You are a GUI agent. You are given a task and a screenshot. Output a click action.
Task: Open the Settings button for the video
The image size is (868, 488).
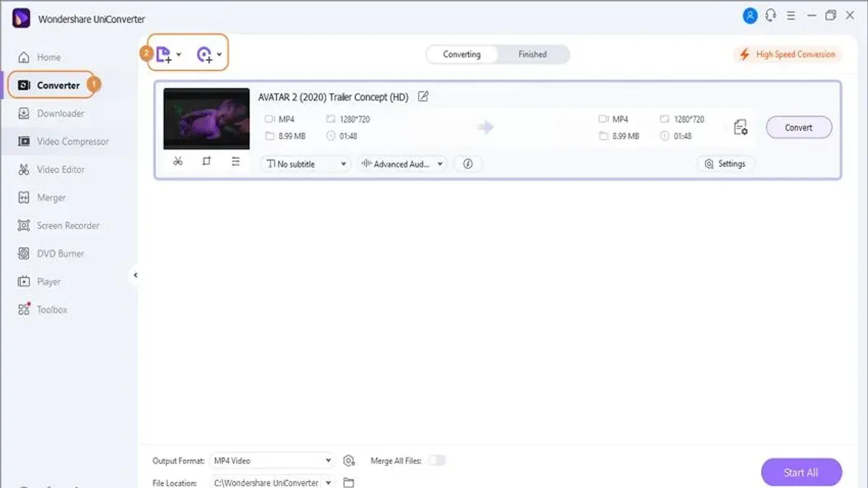coord(726,164)
